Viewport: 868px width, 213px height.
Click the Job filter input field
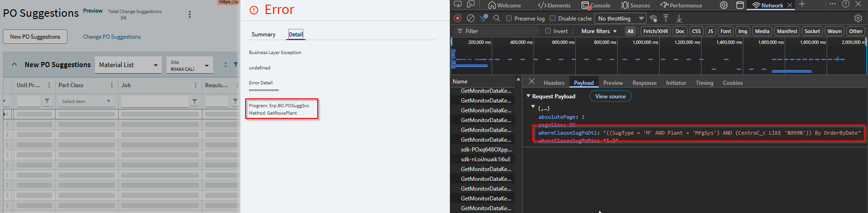(155, 101)
